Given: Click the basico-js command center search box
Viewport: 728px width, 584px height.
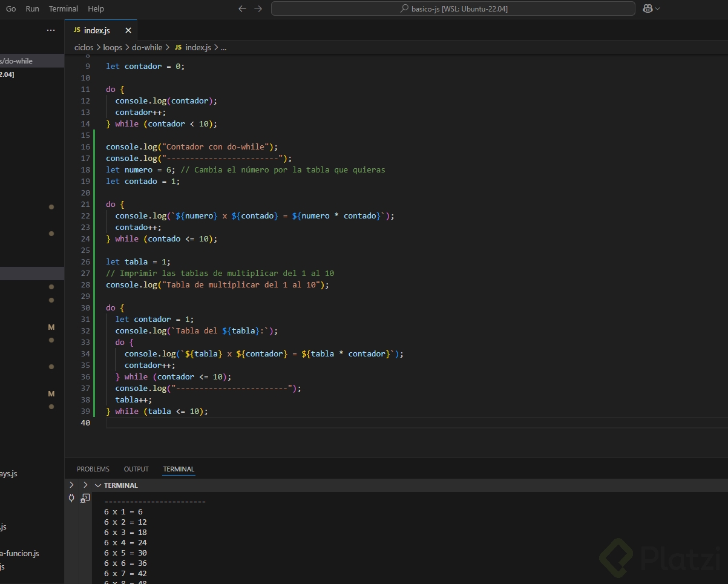Looking at the screenshot, I should tap(453, 8).
